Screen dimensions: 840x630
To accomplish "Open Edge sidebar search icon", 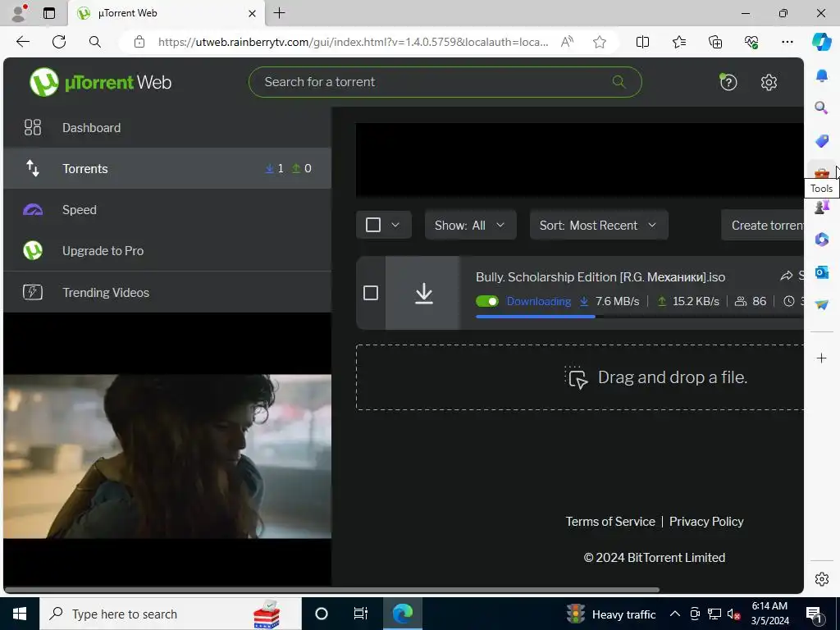I will [821, 108].
